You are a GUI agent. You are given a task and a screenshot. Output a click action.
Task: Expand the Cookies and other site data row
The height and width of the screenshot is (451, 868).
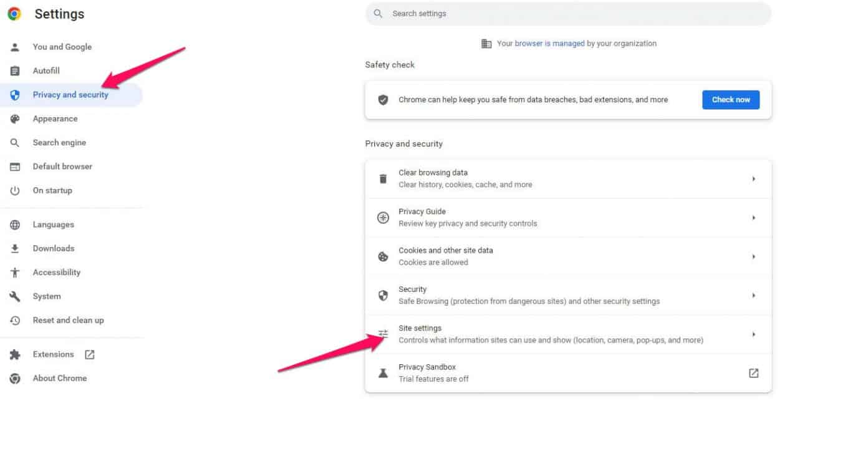[x=754, y=256]
